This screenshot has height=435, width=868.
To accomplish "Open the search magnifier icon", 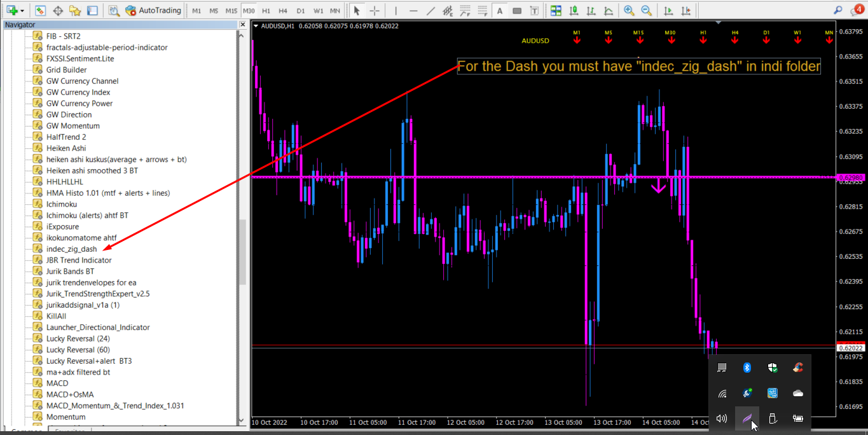I will (x=837, y=10).
